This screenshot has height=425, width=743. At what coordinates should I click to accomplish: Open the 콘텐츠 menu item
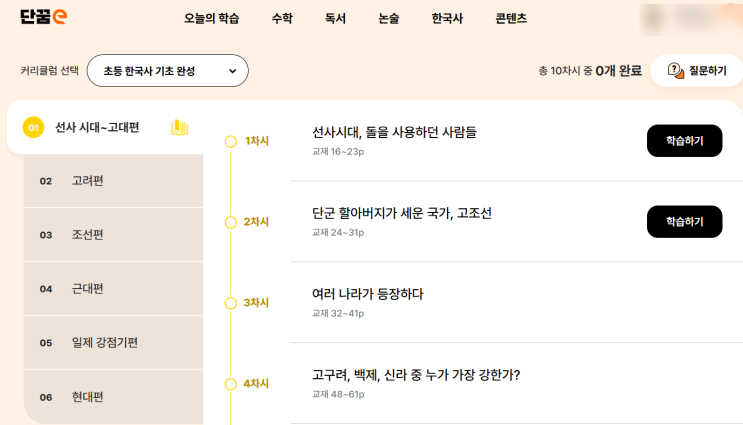click(x=511, y=19)
